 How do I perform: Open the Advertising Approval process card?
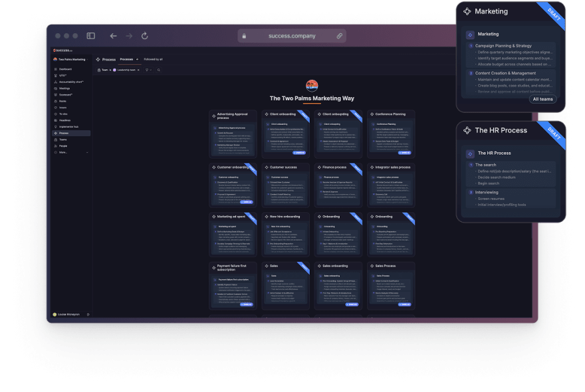(x=233, y=134)
